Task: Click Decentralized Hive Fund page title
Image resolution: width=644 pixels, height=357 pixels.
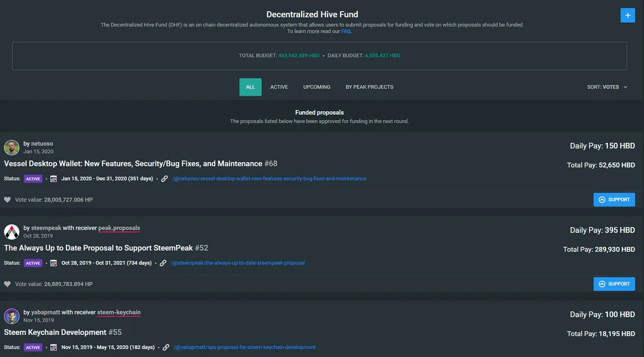Action: click(x=312, y=15)
